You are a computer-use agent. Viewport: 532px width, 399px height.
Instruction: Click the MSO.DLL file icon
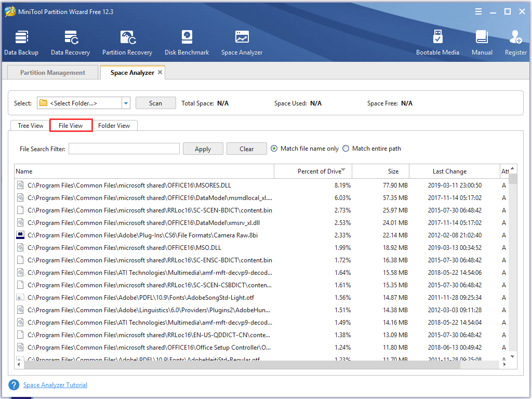[20, 248]
